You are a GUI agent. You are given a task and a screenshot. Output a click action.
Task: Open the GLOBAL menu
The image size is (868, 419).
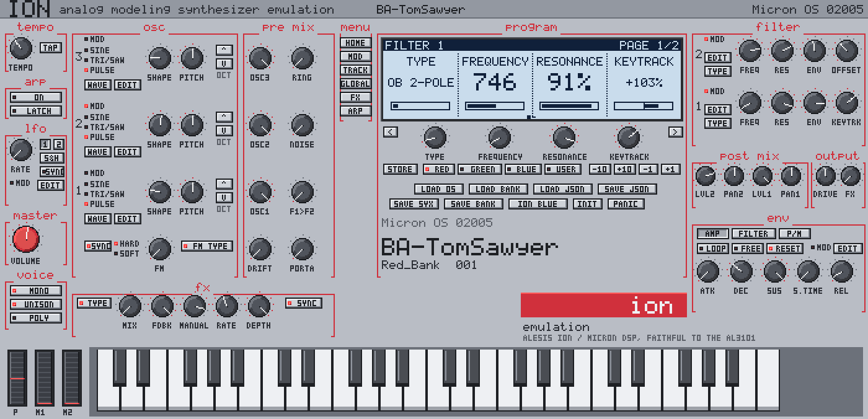coord(356,84)
